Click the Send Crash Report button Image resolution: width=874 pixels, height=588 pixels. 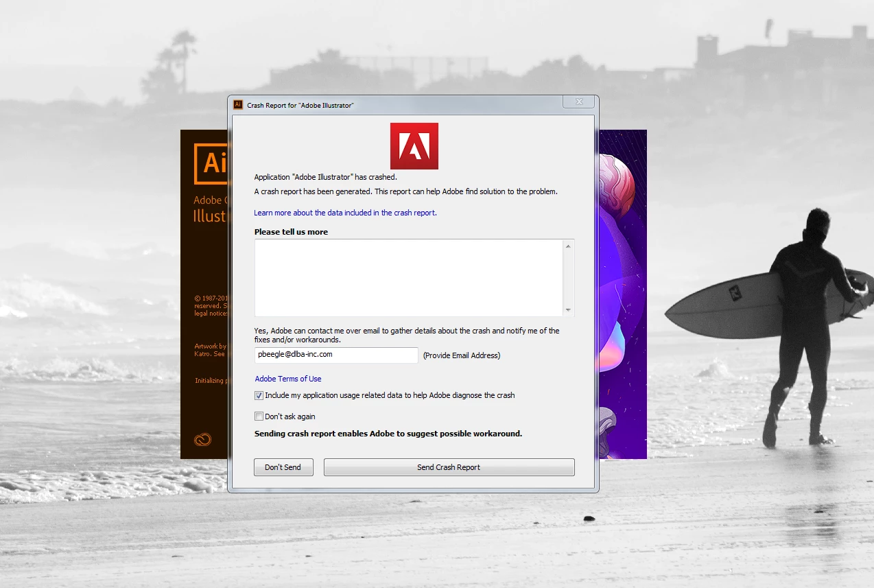[449, 467]
